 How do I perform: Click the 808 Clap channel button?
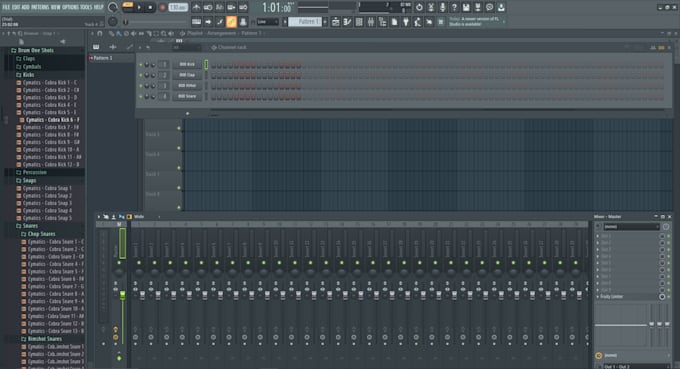pyautogui.click(x=187, y=75)
